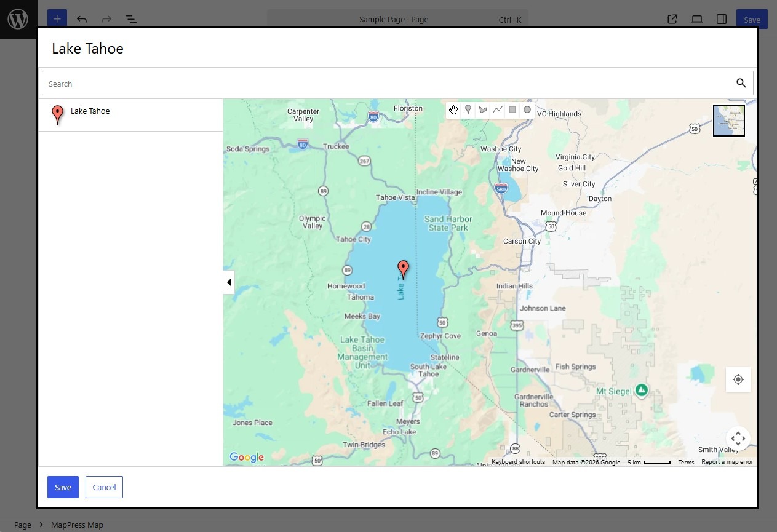The width and height of the screenshot is (777, 532).
Task: Click the Mt Siegel peak icon
Action: coord(642,390)
